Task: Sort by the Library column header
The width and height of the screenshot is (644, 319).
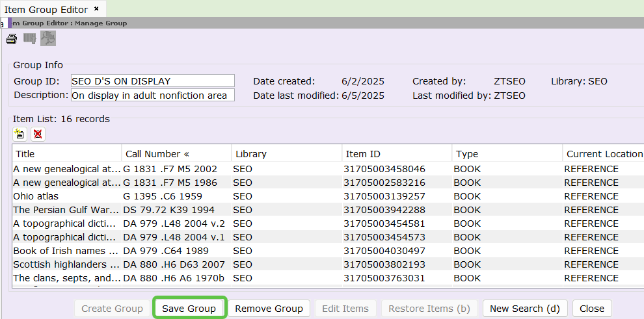Action: pos(287,154)
